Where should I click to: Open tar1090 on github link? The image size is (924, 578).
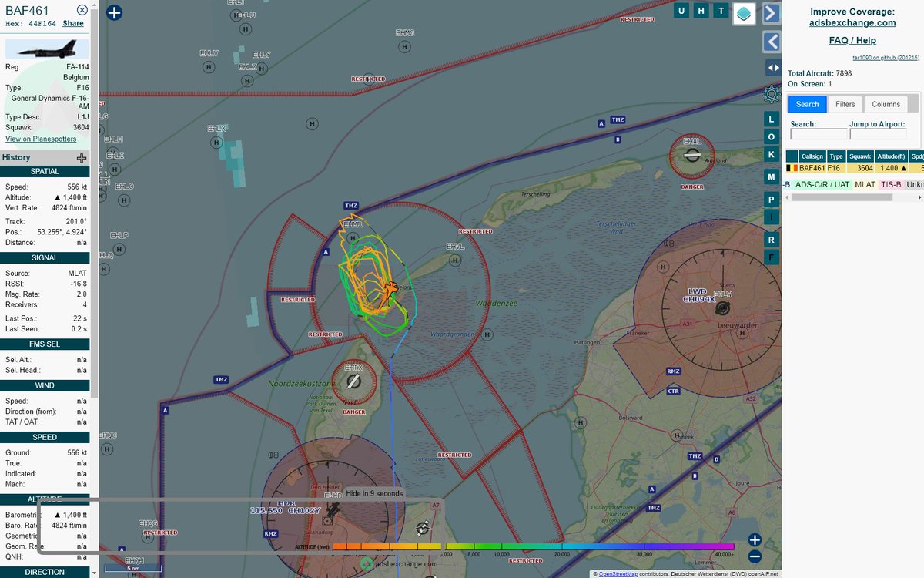(x=885, y=58)
